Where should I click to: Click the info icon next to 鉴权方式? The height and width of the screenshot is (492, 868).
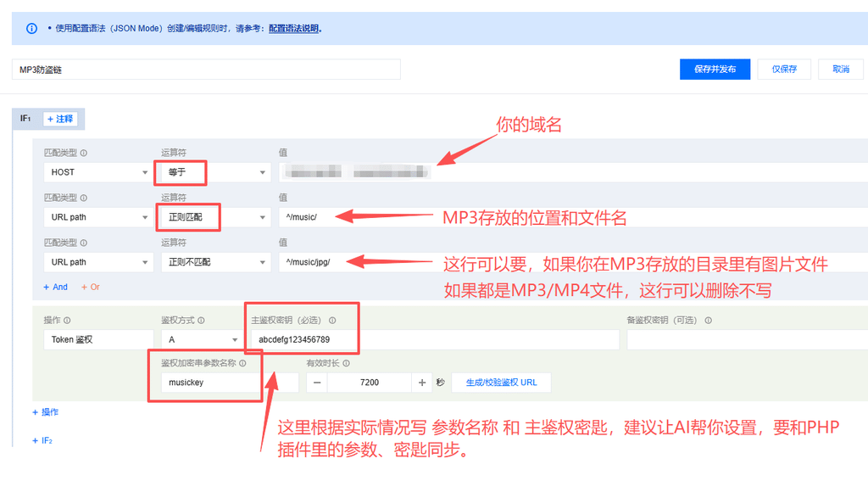pos(201,321)
